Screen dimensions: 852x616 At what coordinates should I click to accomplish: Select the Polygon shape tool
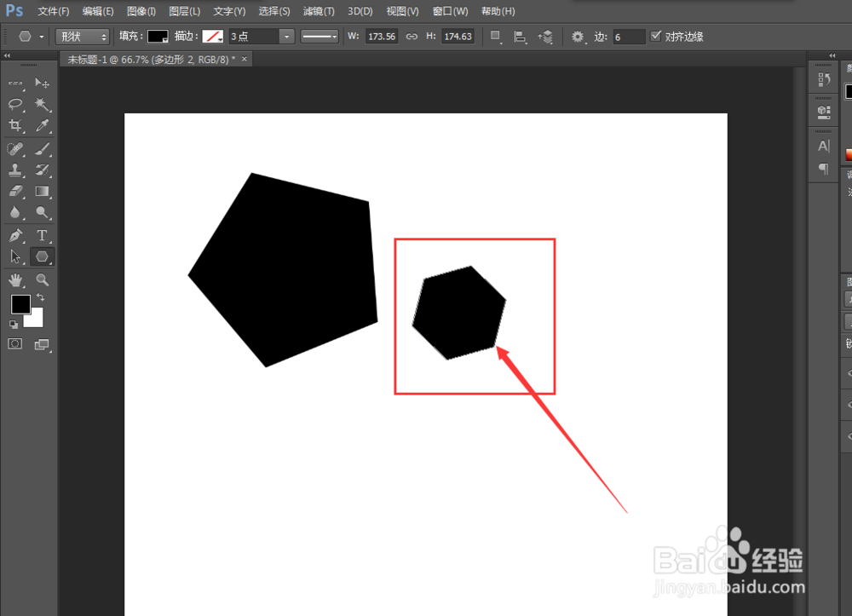pyautogui.click(x=42, y=256)
